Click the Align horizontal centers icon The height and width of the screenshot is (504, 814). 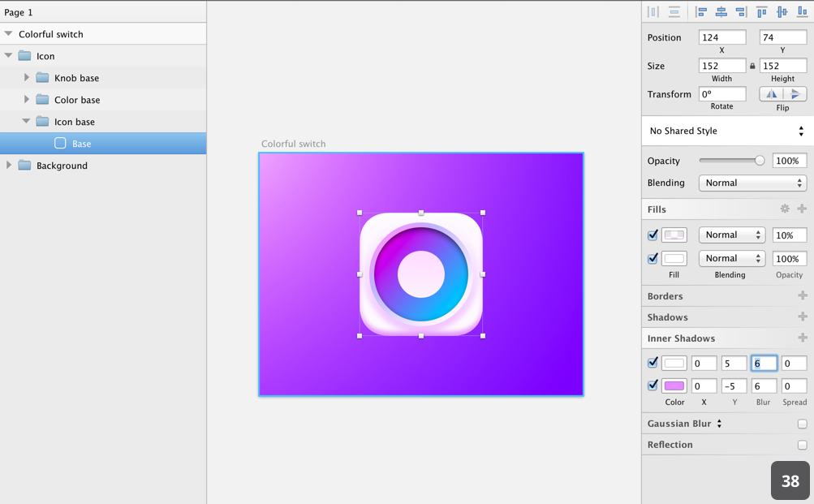(721, 12)
